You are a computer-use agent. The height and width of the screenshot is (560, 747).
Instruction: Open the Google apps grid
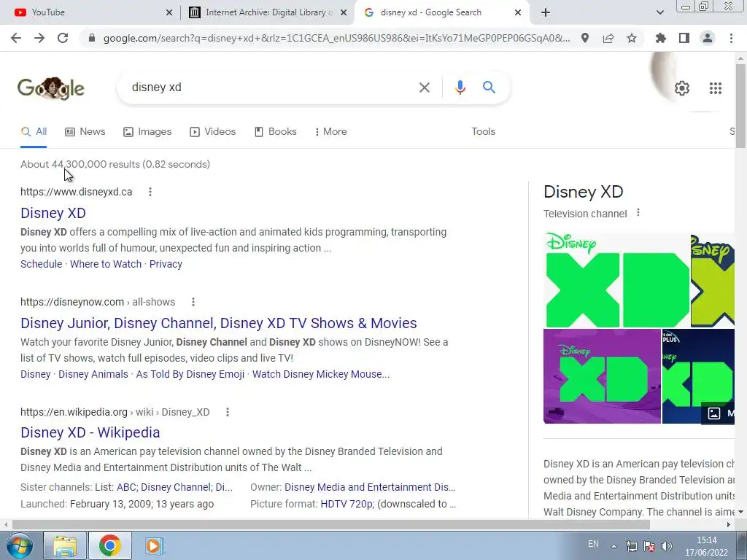click(x=716, y=88)
